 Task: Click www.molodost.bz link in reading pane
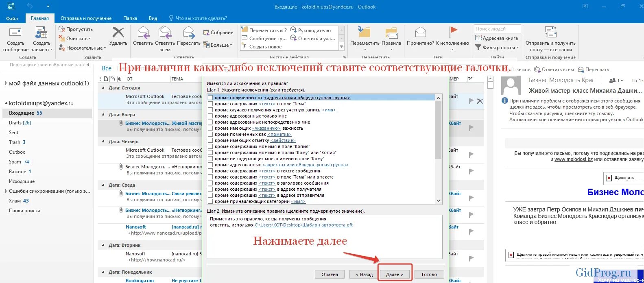574,159
